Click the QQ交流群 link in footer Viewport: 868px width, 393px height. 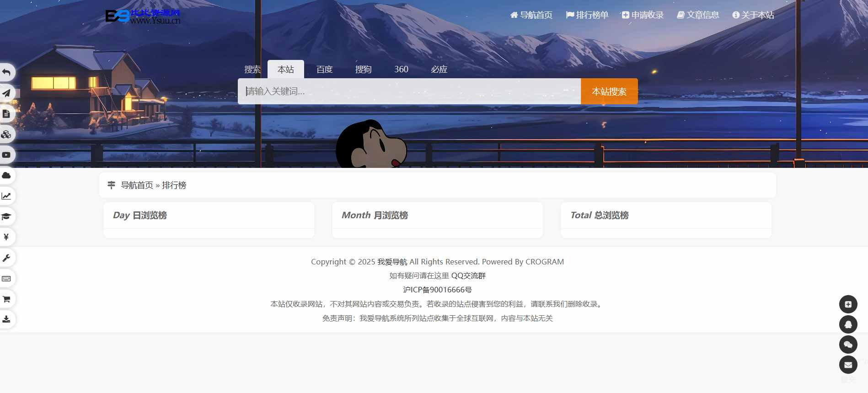pyautogui.click(x=468, y=276)
